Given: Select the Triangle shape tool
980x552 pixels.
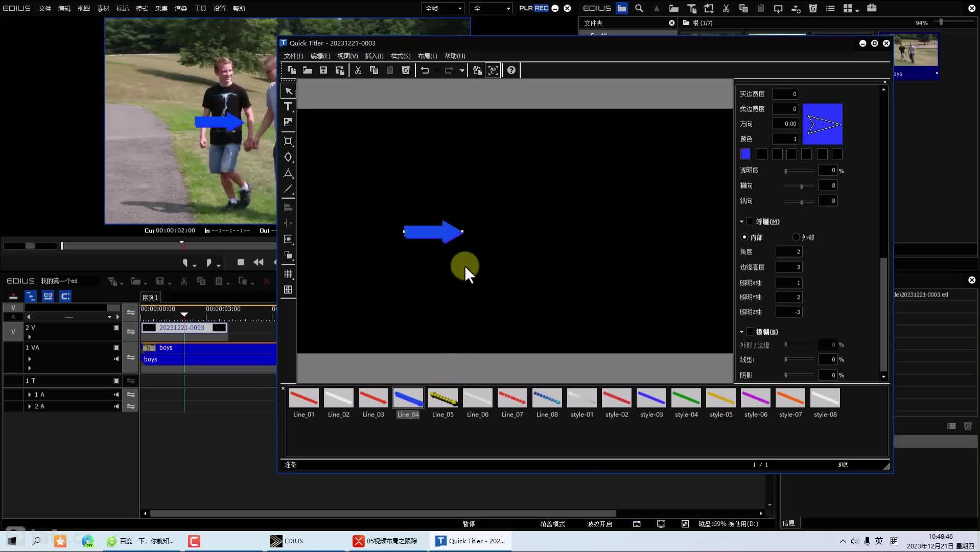Looking at the screenshot, I should (x=288, y=173).
